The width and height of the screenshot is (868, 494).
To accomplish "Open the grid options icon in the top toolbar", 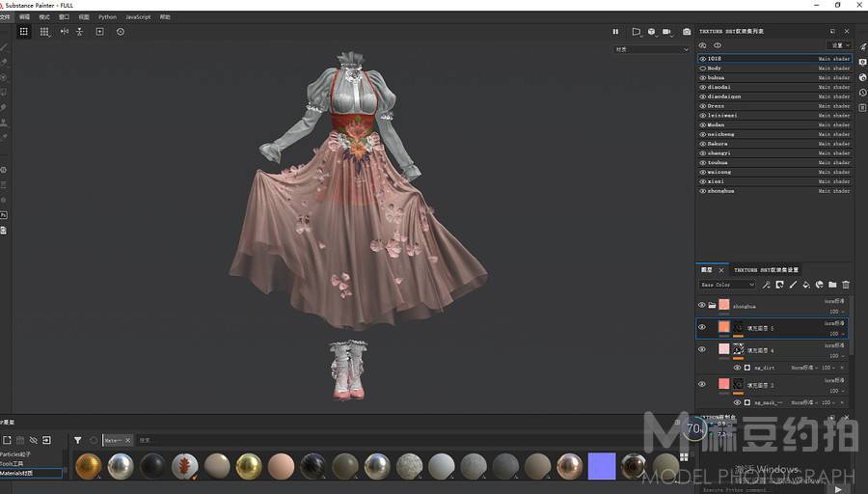I will [x=44, y=32].
